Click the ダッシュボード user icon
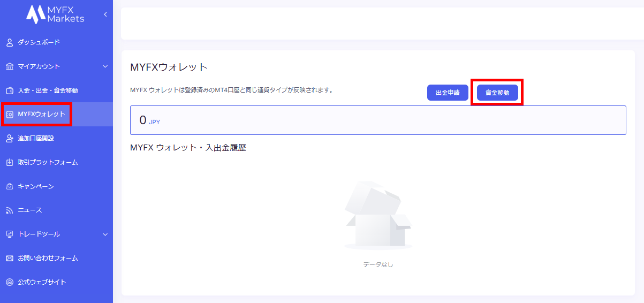The width and height of the screenshot is (644, 303). click(10, 42)
